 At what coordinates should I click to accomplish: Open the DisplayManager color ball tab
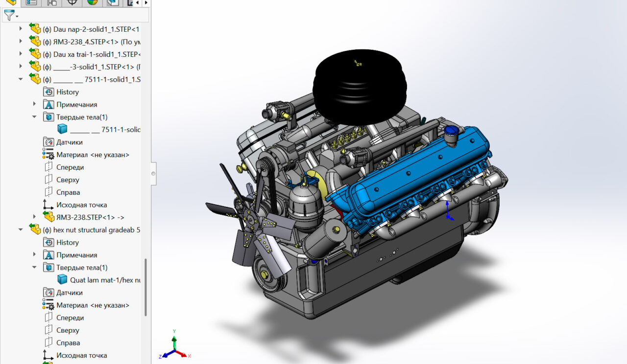pos(92,2)
